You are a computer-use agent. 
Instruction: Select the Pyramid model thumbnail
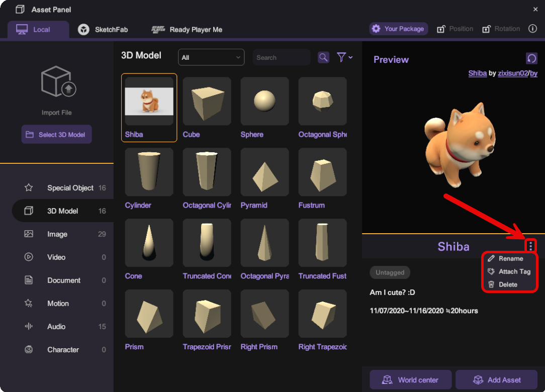coord(264,172)
